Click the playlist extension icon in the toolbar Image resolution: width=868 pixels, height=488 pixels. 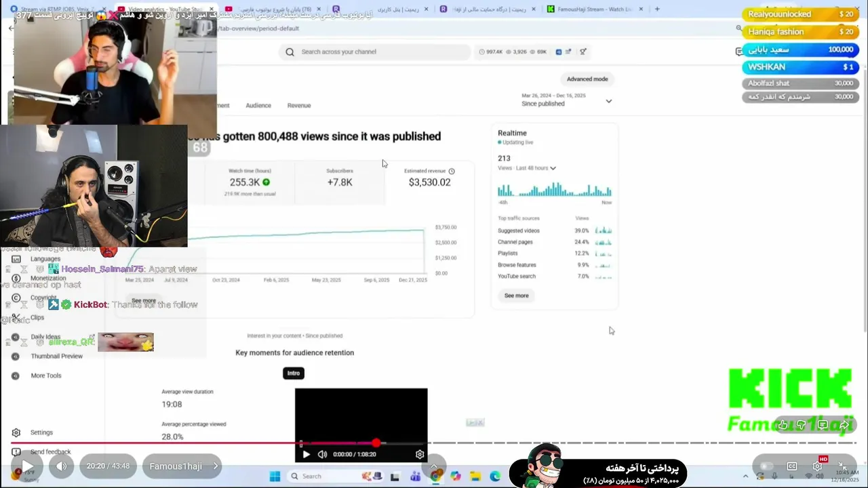(568, 52)
